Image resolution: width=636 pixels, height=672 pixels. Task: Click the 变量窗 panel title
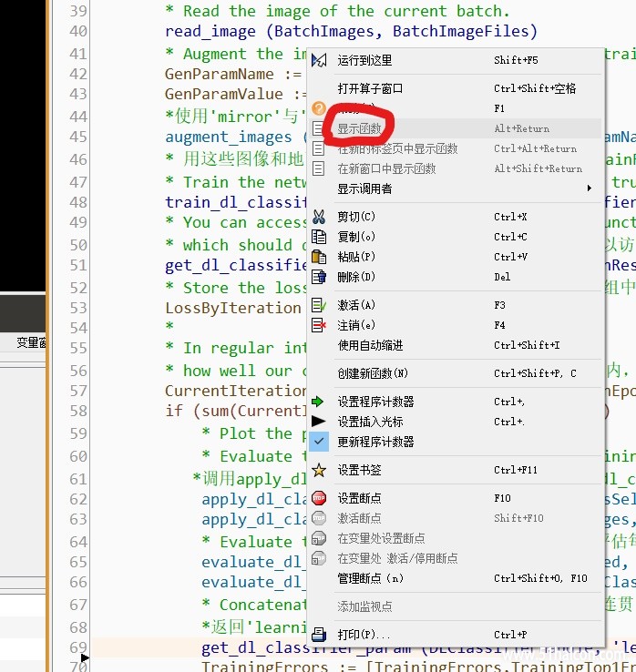tap(31, 342)
